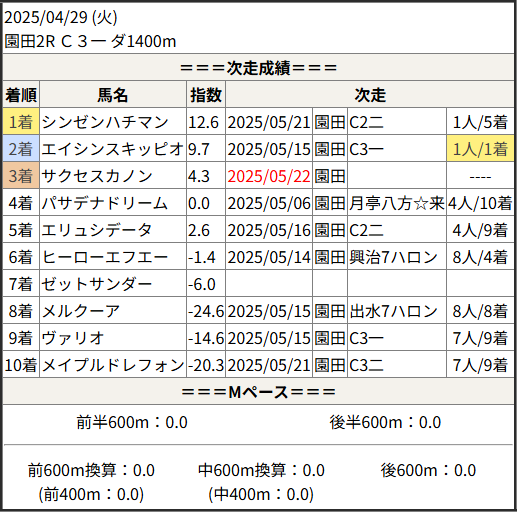Screen dimensions: 517x512
Task: Click the 次走成績 section header
Action: (x=258, y=68)
